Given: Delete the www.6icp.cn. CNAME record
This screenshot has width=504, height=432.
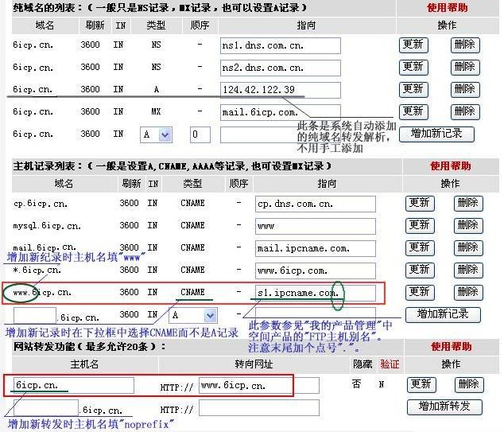Looking at the screenshot, I should [x=468, y=293].
